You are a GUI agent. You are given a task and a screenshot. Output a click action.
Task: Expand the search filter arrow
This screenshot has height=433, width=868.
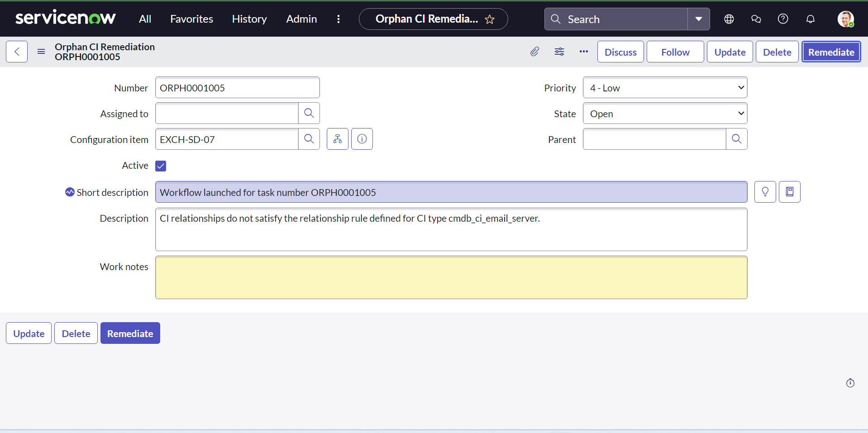click(x=698, y=19)
